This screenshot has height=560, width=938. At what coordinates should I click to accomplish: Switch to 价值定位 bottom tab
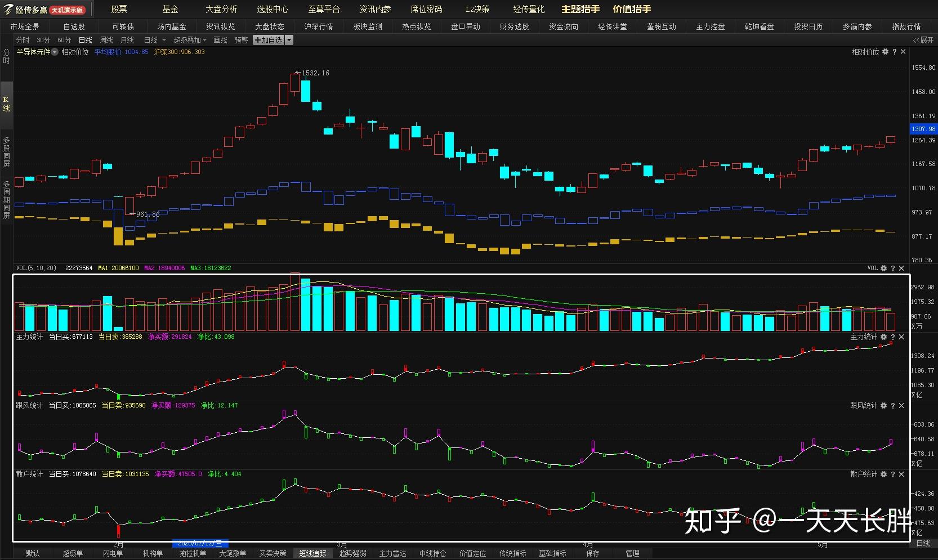(472, 553)
